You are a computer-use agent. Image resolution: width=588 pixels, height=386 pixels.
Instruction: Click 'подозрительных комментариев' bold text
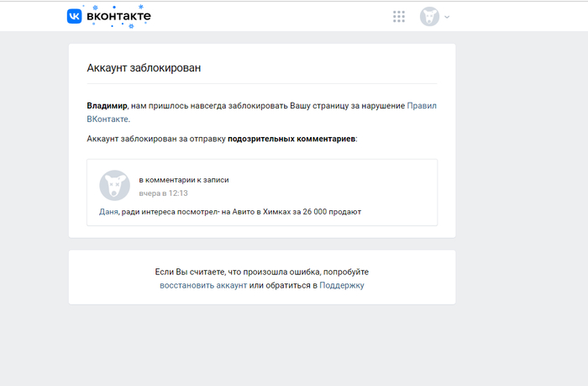tap(291, 139)
